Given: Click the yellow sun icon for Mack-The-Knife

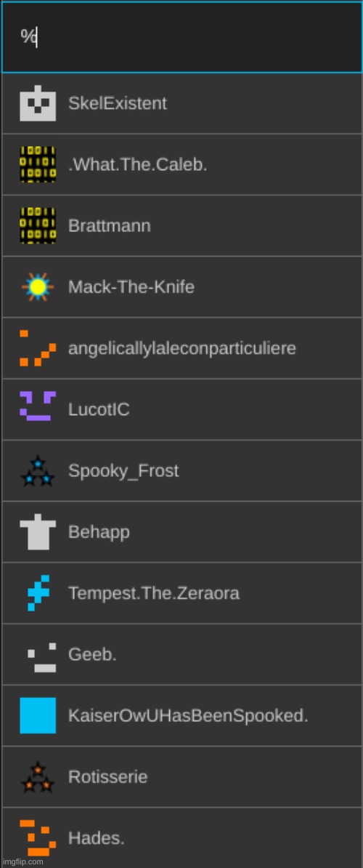Looking at the screenshot, I should point(38,286).
